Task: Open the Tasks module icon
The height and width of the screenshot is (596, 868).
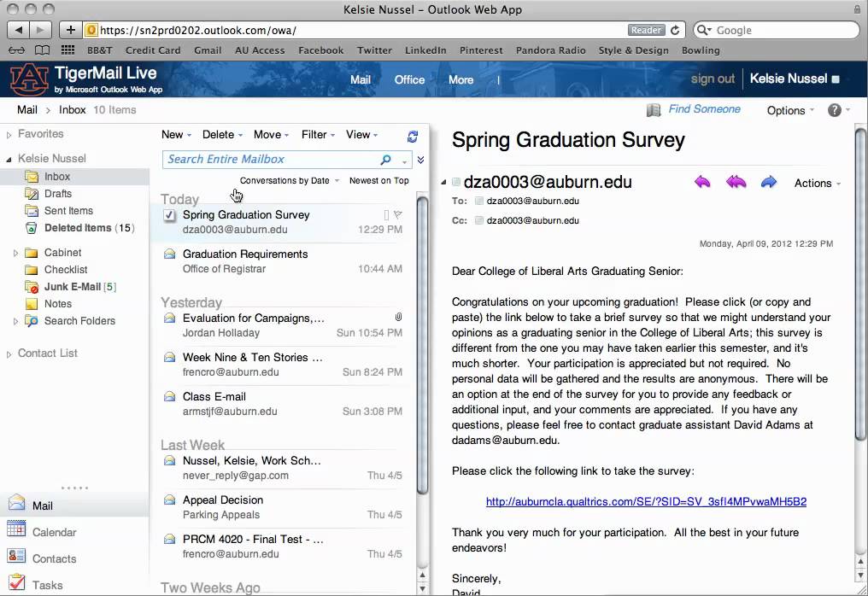Action: [x=16, y=584]
